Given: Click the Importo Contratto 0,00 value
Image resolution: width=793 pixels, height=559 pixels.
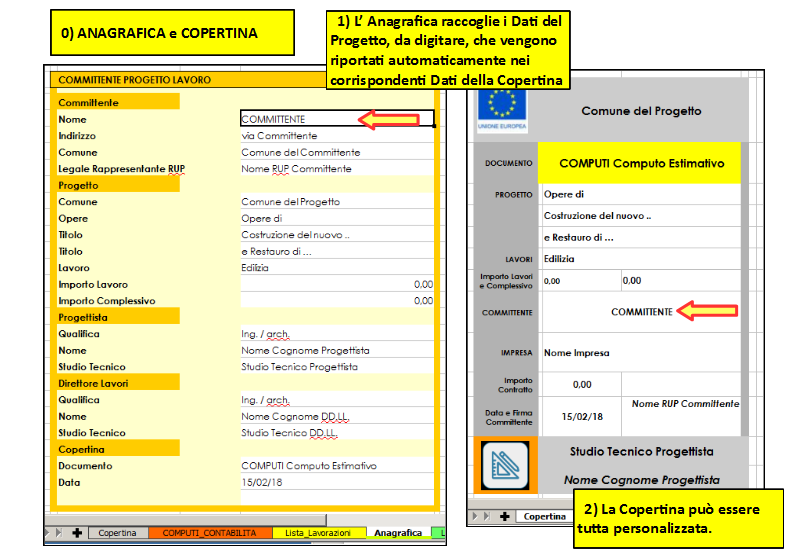Looking at the screenshot, I should [x=582, y=384].
